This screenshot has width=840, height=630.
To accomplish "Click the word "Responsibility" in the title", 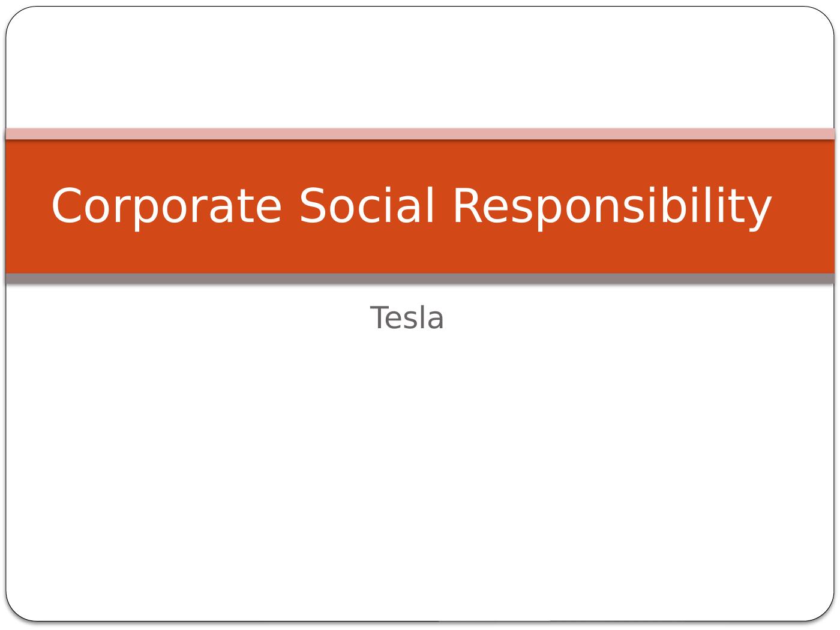I will tap(611, 206).
